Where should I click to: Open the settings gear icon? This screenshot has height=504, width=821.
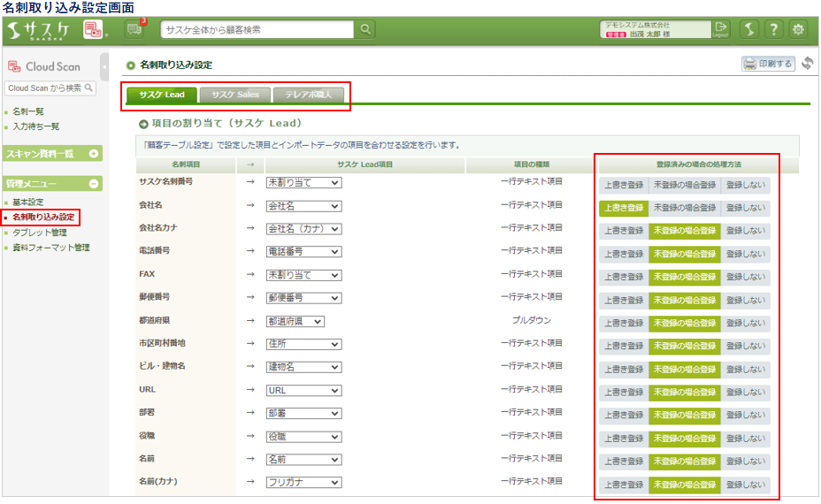798,29
